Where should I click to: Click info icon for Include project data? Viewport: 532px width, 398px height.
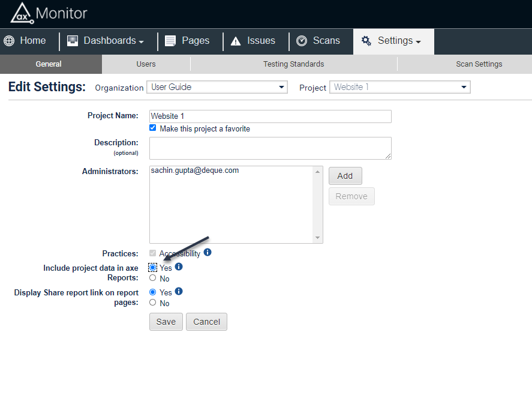click(x=179, y=267)
